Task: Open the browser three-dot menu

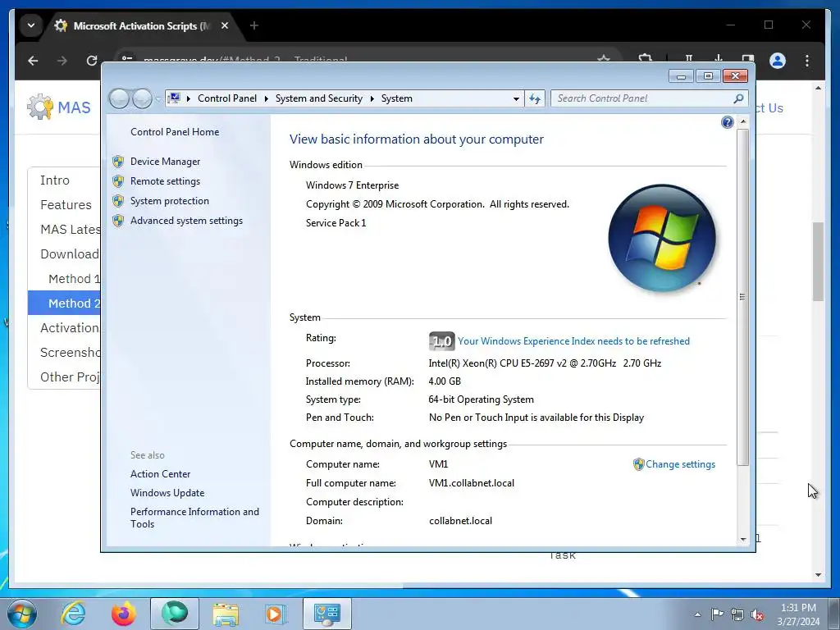Action: pyautogui.click(x=807, y=61)
